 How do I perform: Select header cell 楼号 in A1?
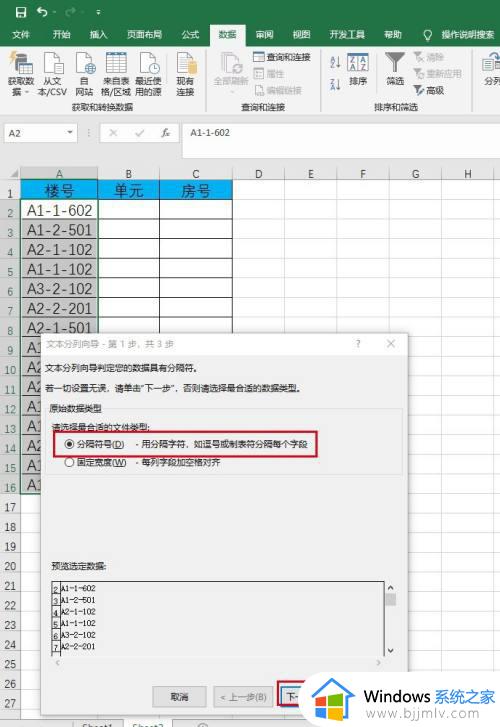[x=59, y=190]
